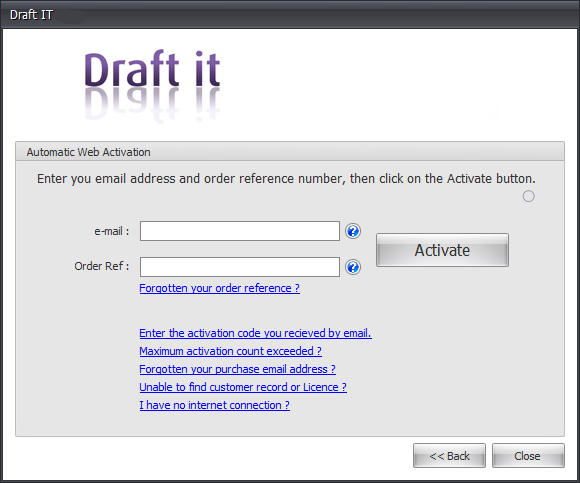The height and width of the screenshot is (483, 580).
Task: Select the 'e-mail :' label text
Action: click(112, 232)
